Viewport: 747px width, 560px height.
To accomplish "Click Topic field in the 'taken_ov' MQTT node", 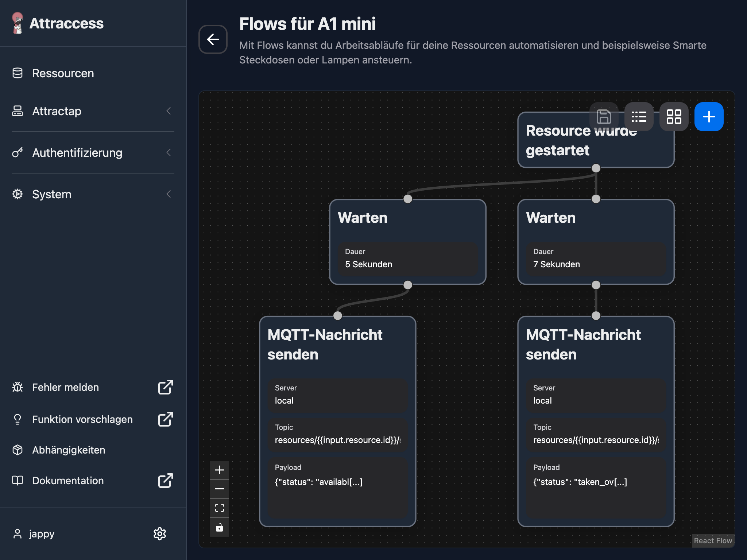I will pos(596,435).
